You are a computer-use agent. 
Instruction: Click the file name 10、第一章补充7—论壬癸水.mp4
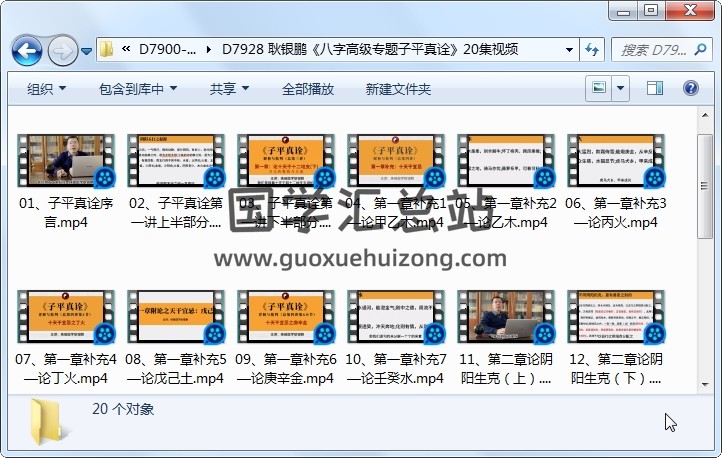pyautogui.click(x=396, y=369)
